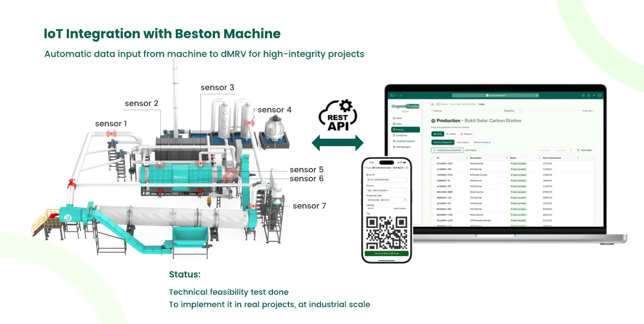644x324 pixels.
Task: Select Projects in the laptop app sidebar
Action: 405,130
